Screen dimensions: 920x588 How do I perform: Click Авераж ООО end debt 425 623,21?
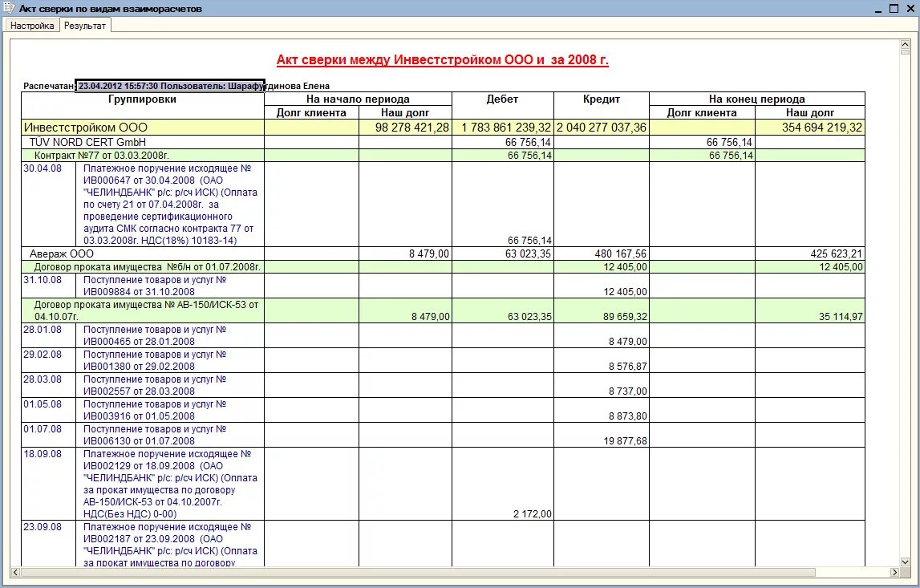pyautogui.click(x=836, y=253)
